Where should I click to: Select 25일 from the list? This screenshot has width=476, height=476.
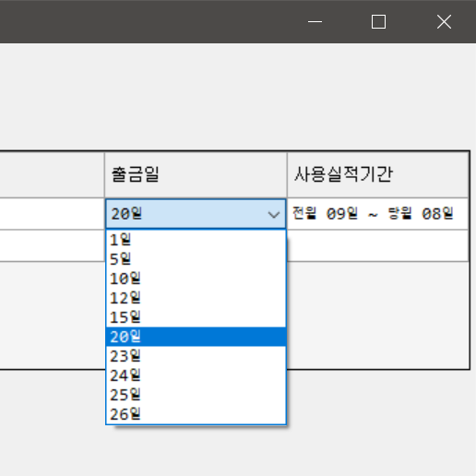tap(196, 395)
